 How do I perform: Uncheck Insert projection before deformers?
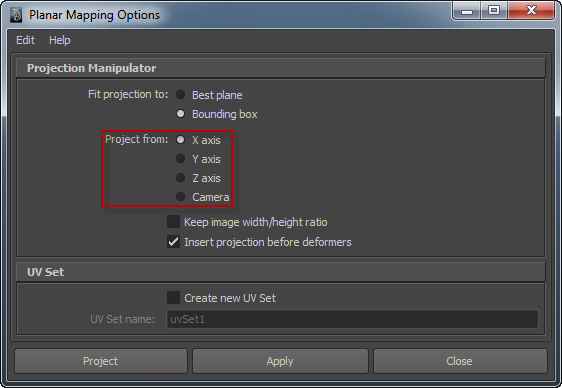[173, 242]
